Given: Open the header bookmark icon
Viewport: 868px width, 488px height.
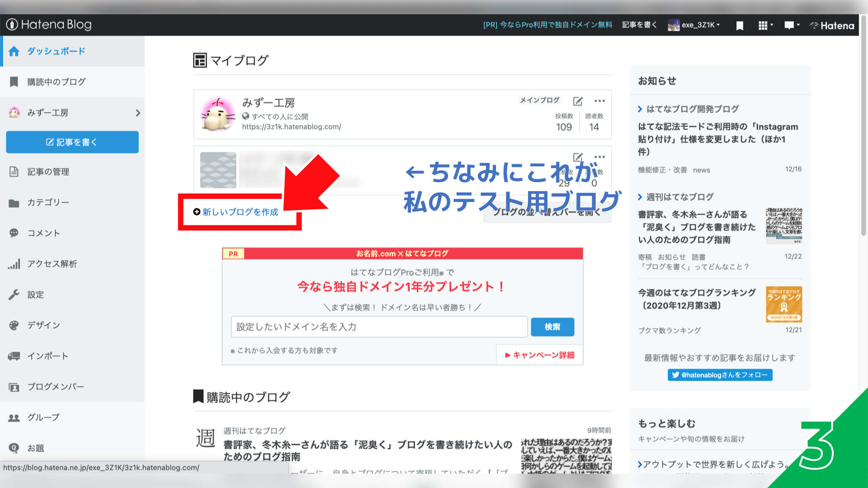Looking at the screenshot, I should coord(740,26).
